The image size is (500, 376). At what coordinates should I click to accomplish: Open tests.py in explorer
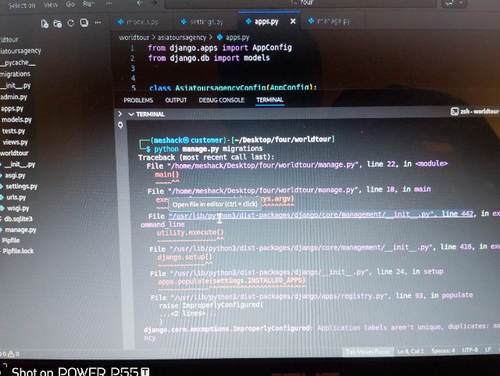(x=13, y=131)
